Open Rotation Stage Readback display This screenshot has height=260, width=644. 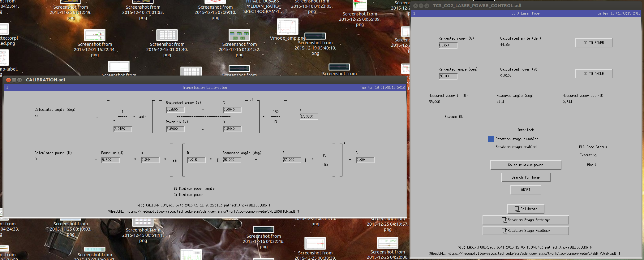[526, 231]
